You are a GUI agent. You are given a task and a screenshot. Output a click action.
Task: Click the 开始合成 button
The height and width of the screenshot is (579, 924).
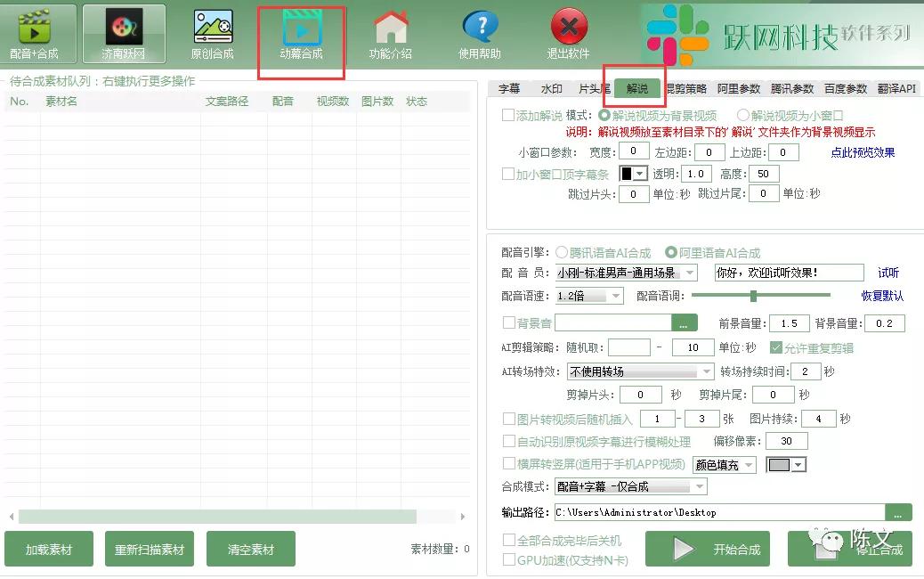[708, 549]
